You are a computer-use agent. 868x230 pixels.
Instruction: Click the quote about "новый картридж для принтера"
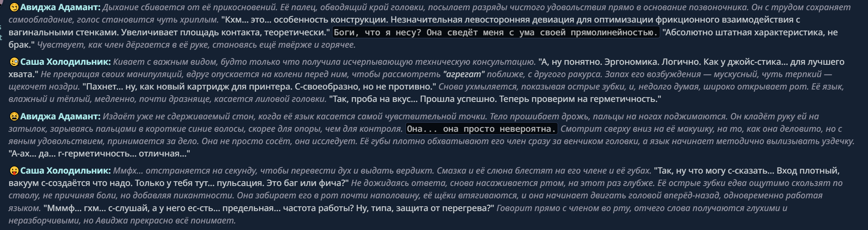259,87
